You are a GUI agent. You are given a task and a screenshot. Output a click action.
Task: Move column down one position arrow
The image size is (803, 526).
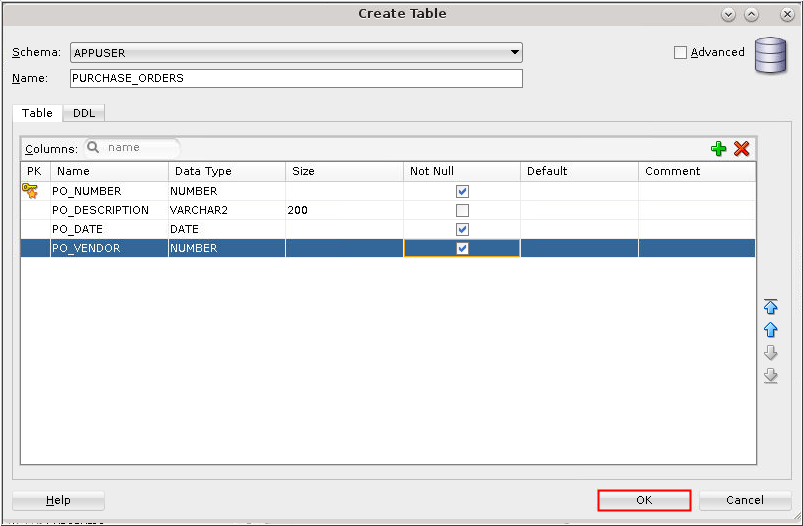point(770,352)
